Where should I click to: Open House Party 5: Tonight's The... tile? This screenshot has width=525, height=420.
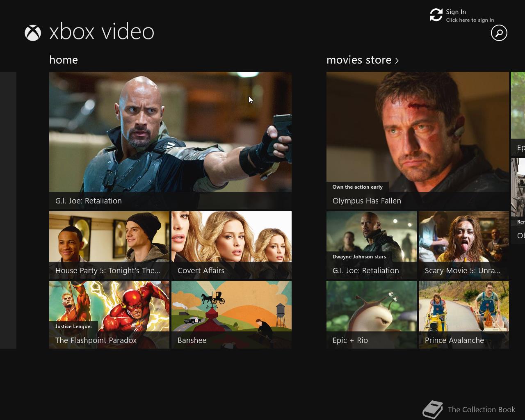pyautogui.click(x=109, y=245)
